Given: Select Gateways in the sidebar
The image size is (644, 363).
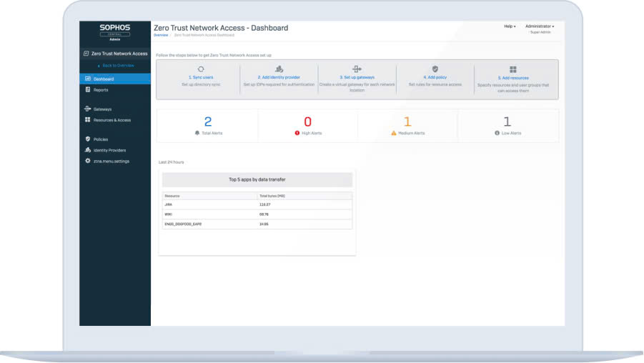Looking at the screenshot, I should coord(102,109).
